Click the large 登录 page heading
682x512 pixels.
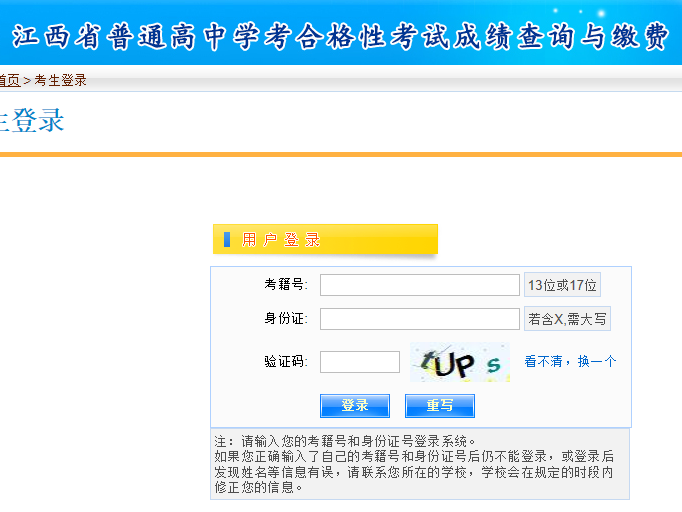32,120
